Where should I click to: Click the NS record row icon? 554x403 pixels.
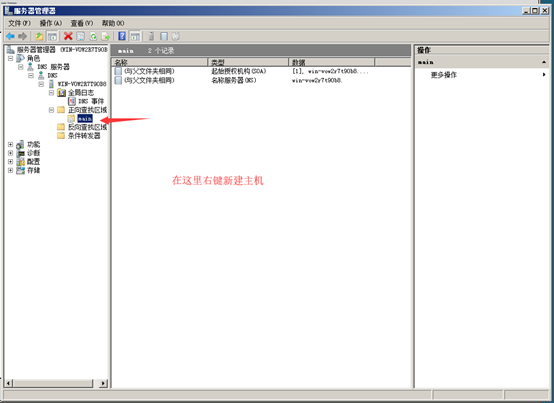[118, 81]
